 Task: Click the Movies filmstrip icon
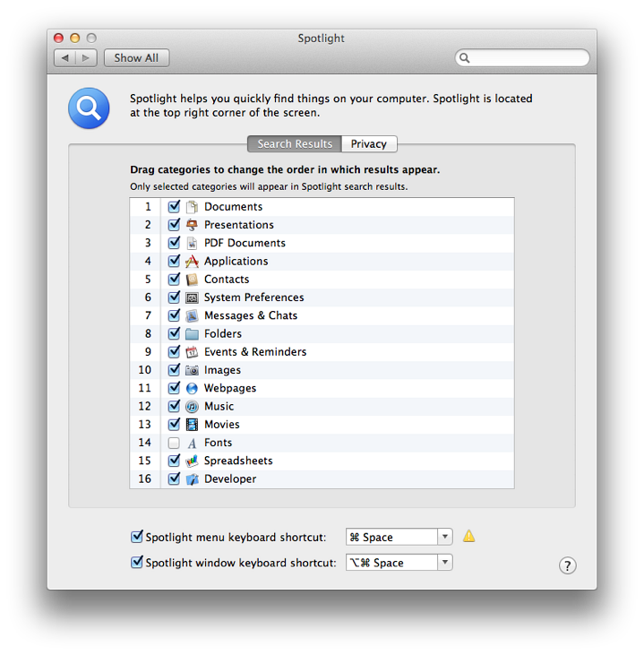[x=192, y=425]
